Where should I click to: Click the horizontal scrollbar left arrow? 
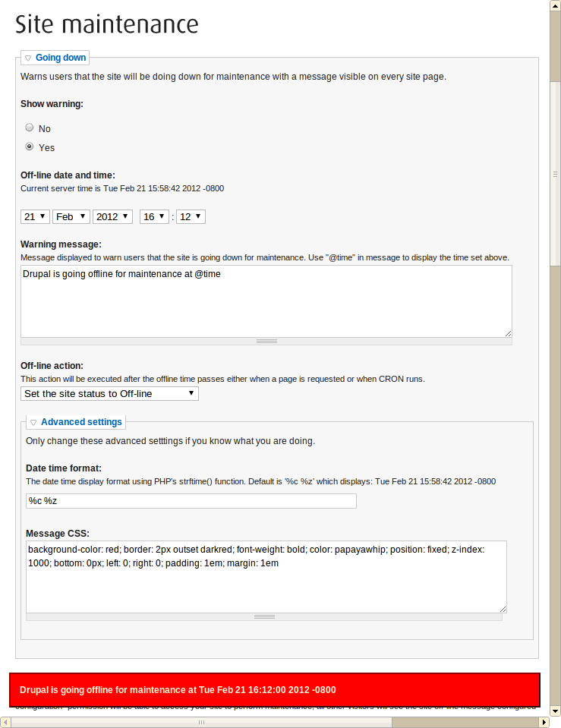[x=6, y=722]
